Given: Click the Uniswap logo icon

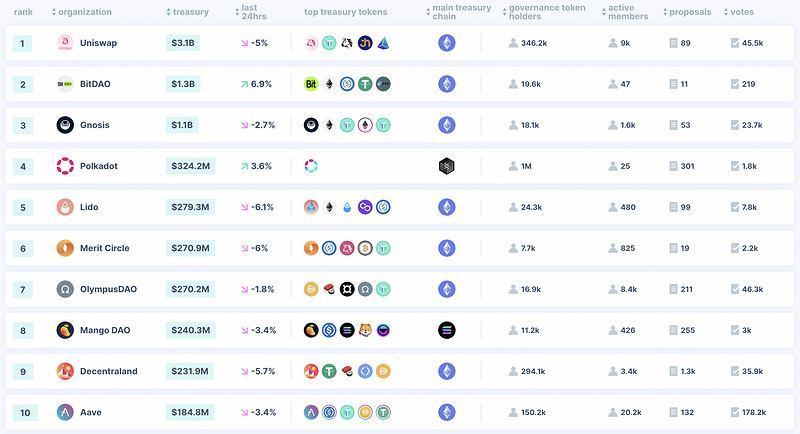Looking at the screenshot, I should tap(65, 43).
